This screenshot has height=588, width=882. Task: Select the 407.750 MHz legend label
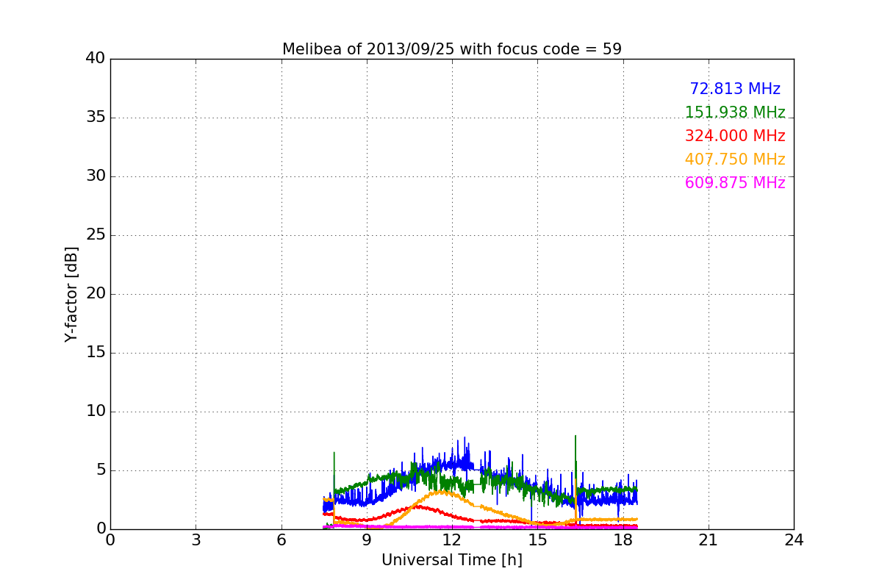coord(735,159)
